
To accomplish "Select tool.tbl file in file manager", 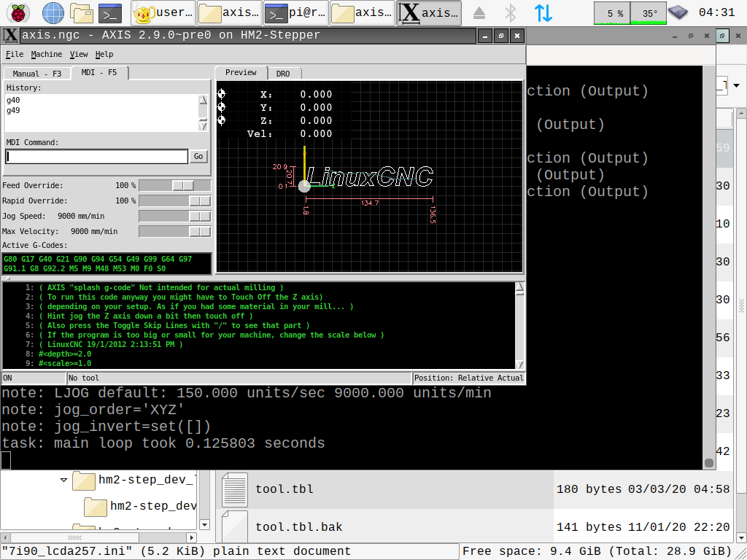I will 285,489.
